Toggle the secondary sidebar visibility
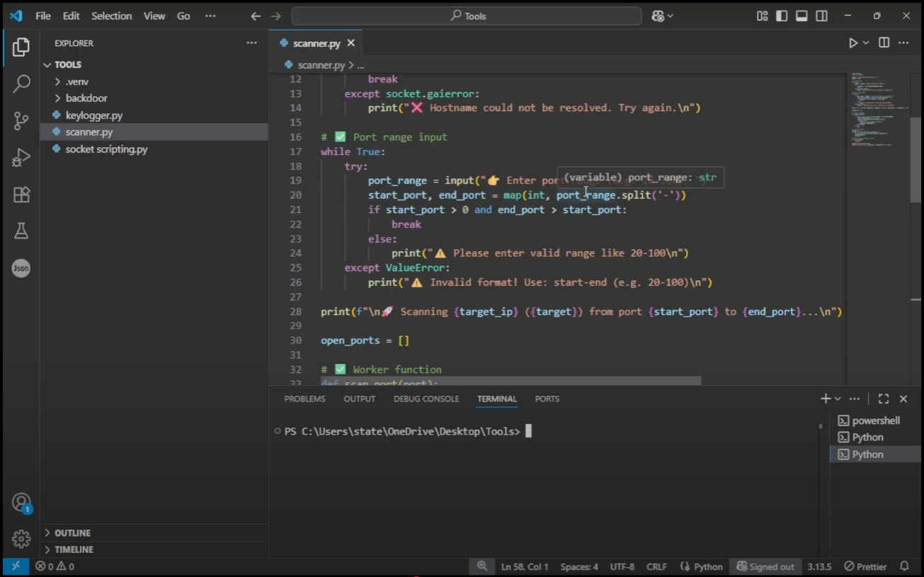924x577 pixels. tap(821, 16)
